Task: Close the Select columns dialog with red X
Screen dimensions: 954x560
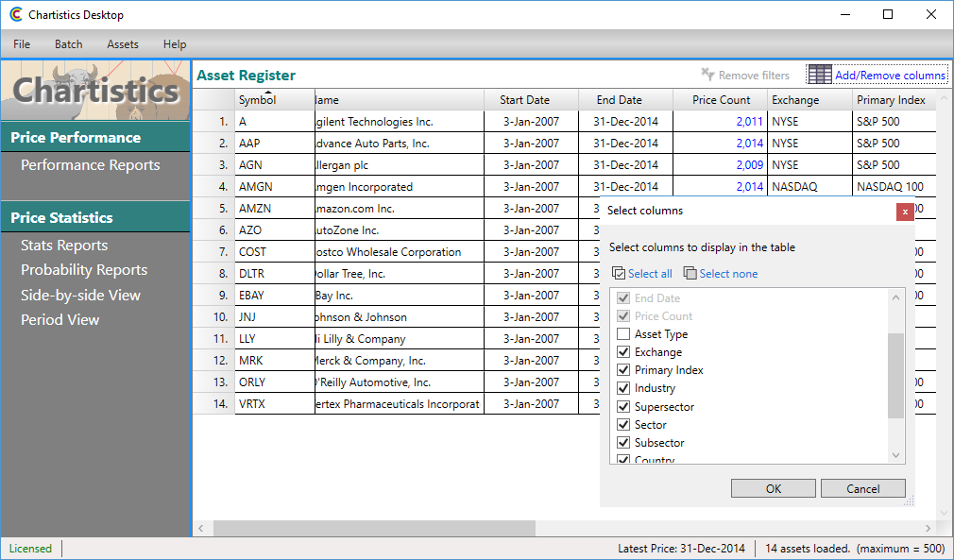Action: tap(904, 212)
